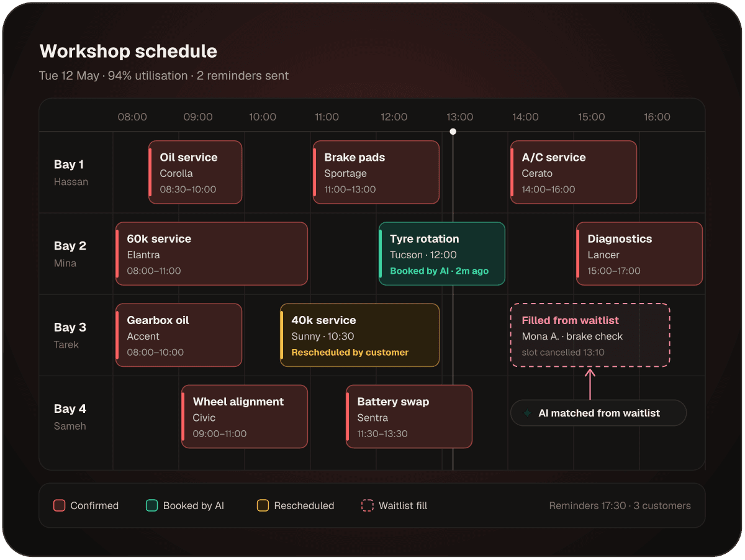The height and width of the screenshot is (560, 745).
Task: Click the Confirmed legend swatch
Action: coord(59,505)
